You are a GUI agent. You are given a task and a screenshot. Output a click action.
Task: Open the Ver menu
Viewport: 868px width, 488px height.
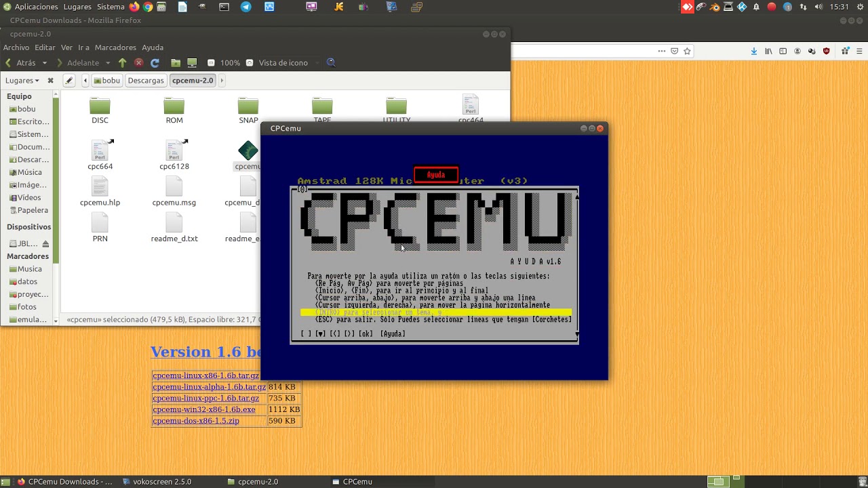click(x=66, y=47)
